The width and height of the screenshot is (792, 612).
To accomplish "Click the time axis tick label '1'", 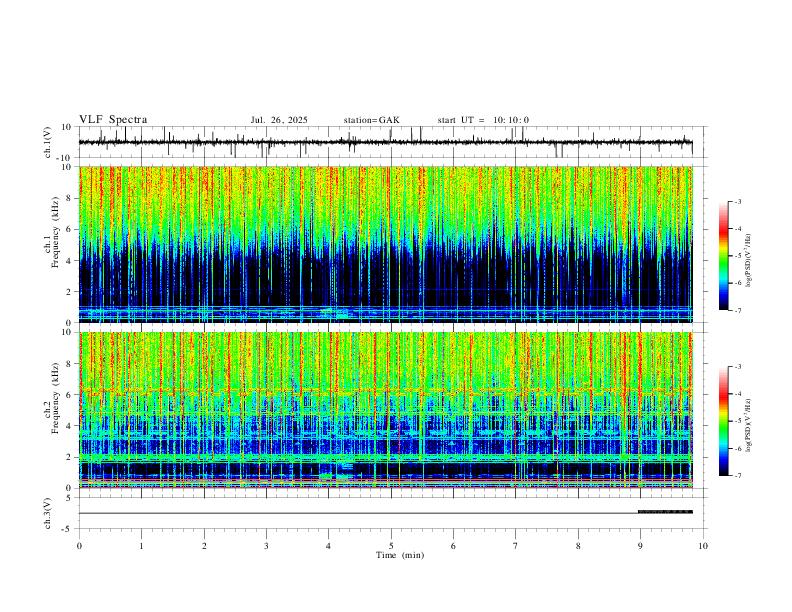I will 141,546.
